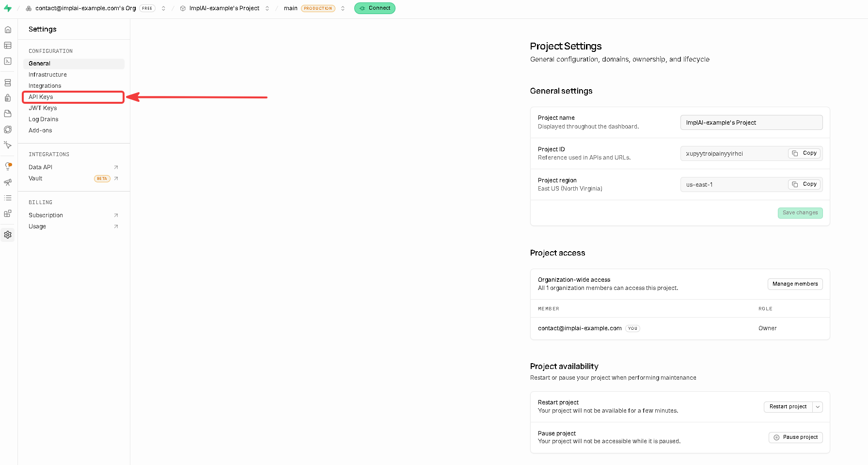Open the Logs list icon
Screen dimensions: 868x465
8,198
